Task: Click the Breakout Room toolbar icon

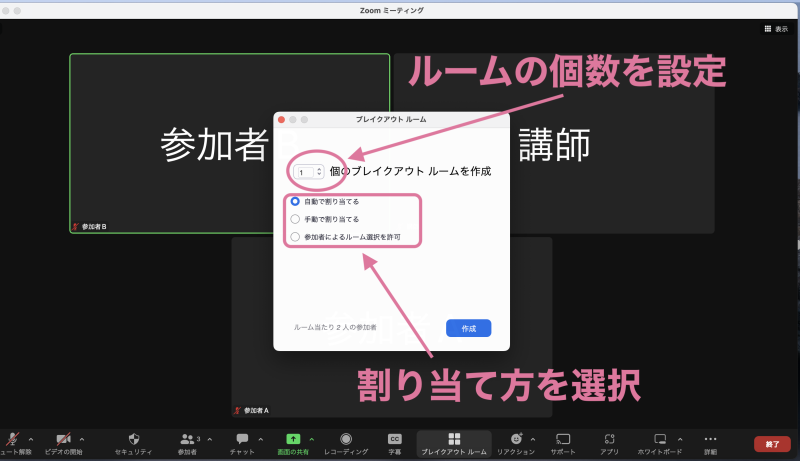Action: [x=454, y=439]
